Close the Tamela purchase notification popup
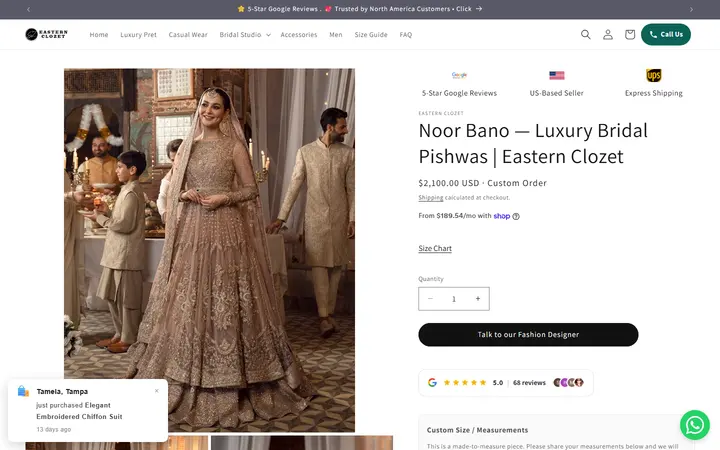Image resolution: width=720 pixels, height=450 pixels. click(x=157, y=391)
